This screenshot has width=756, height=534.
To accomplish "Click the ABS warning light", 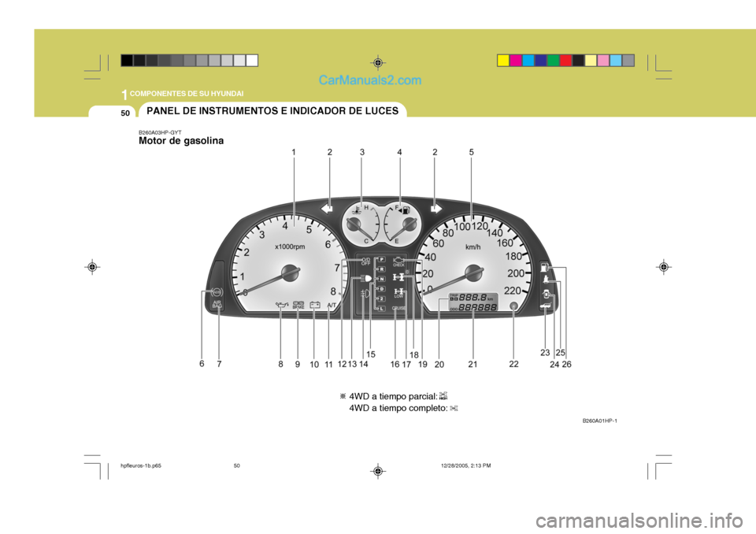I will point(217,292).
